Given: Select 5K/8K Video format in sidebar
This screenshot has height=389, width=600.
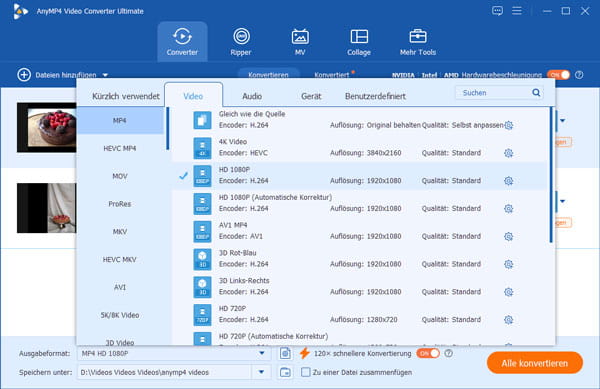Looking at the screenshot, I should point(120,315).
